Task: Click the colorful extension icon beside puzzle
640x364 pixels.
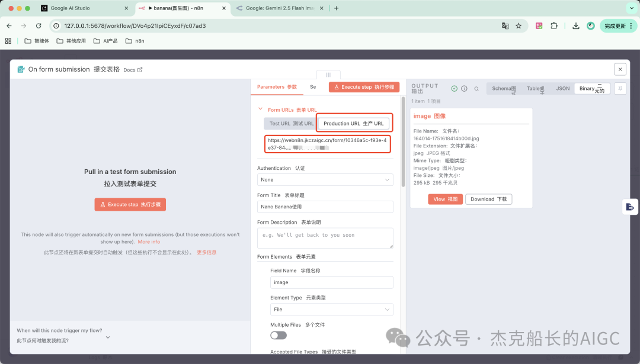Action: (539, 25)
